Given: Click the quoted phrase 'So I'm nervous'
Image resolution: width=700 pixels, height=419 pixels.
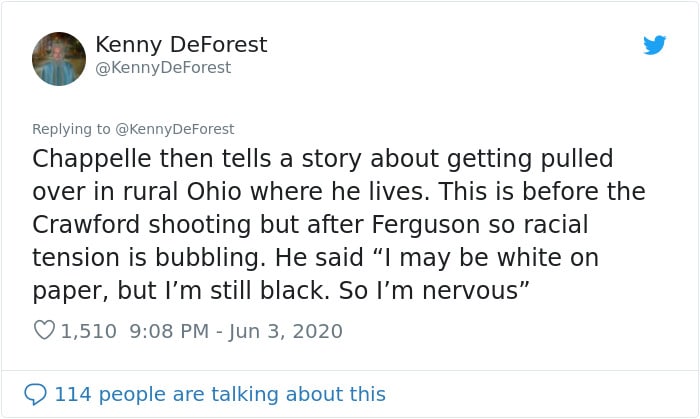Looking at the screenshot, I should [433, 290].
